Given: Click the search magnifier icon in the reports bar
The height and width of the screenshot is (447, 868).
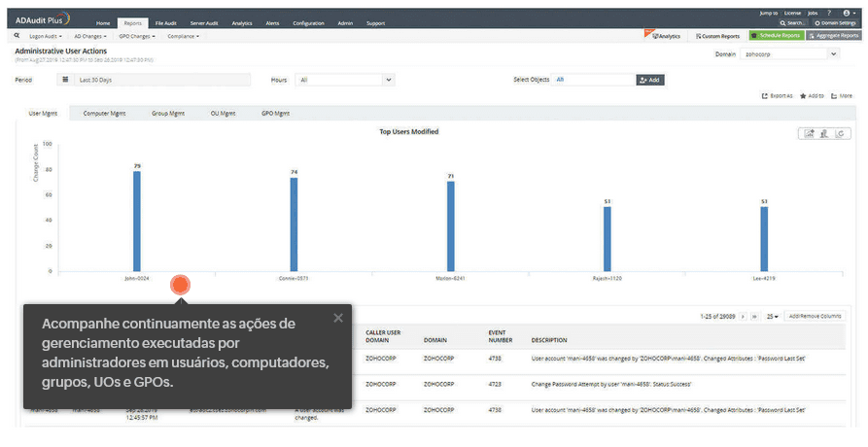Looking at the screenshot, I should [x=17, y=35].
